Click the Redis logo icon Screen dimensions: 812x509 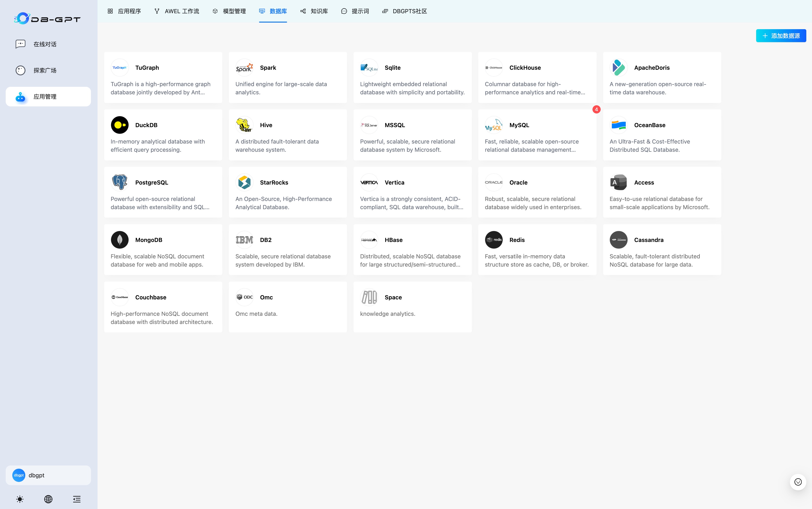(493, 240)
